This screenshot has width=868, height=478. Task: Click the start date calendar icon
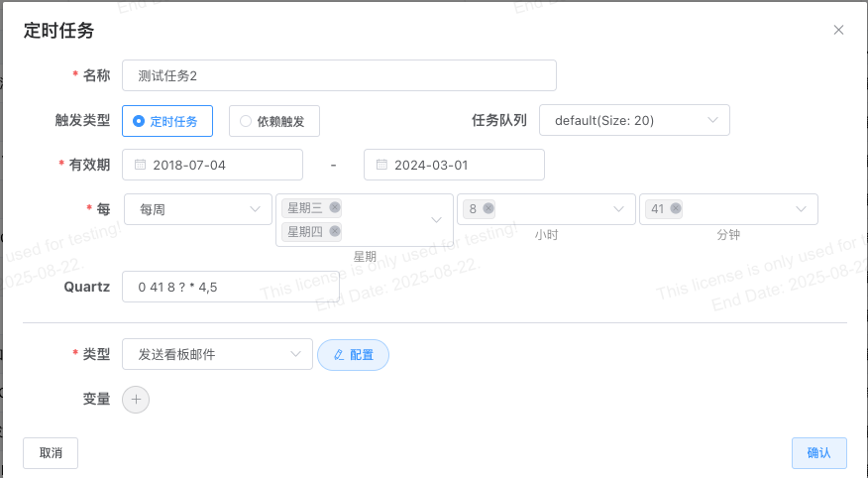140,165
